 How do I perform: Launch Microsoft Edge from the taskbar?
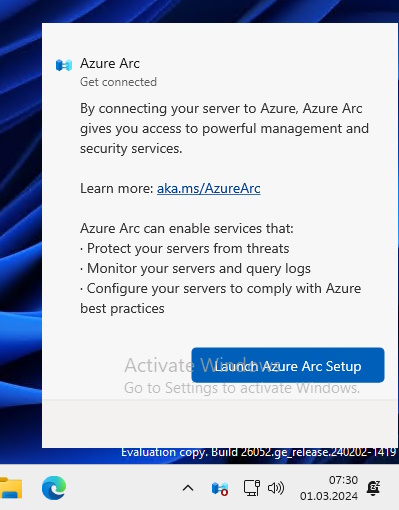[54, 488]
